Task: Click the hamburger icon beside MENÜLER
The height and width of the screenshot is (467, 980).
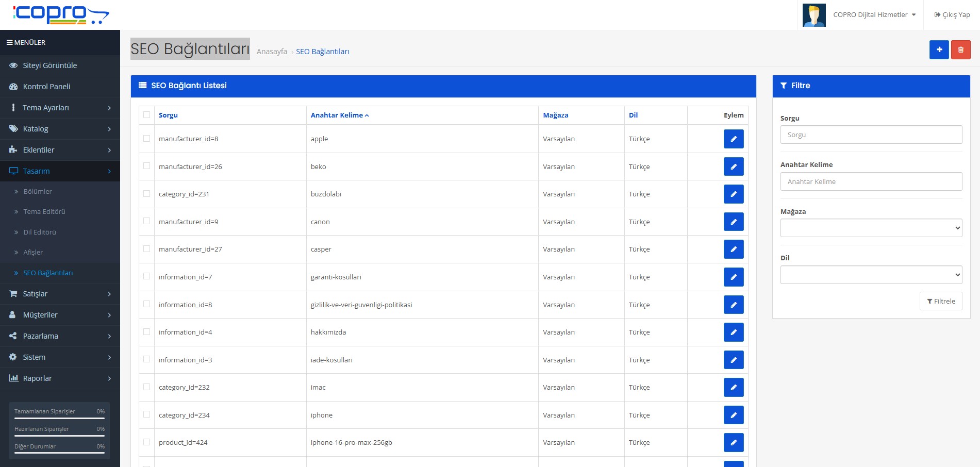Action: (x=9, y=43)
